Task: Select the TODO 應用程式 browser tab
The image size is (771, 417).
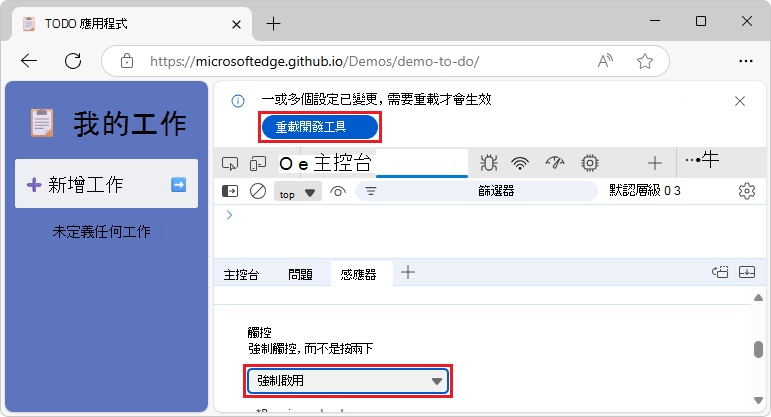Action: pyautogui.click(x=130, y=24)
